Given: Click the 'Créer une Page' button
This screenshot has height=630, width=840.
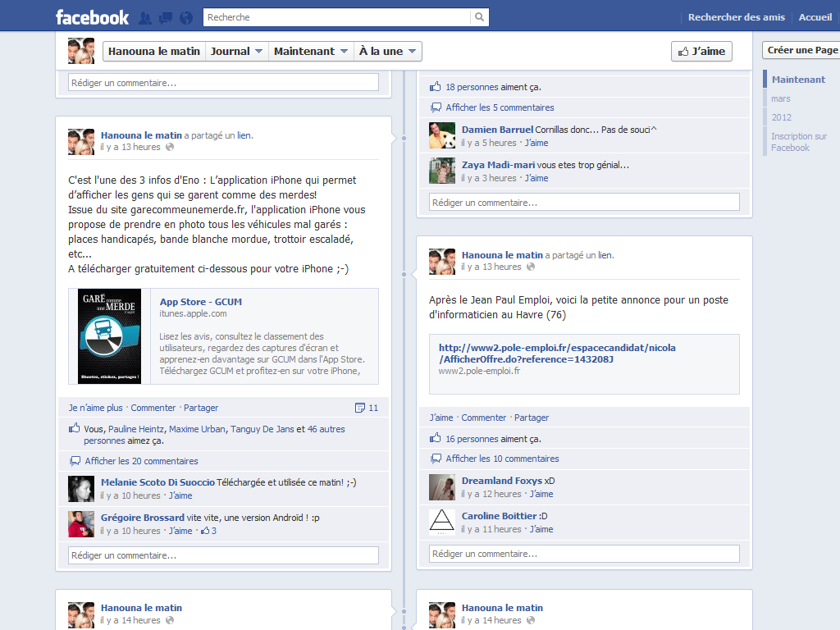Looking at the screenshot, I should coord(801,50).
